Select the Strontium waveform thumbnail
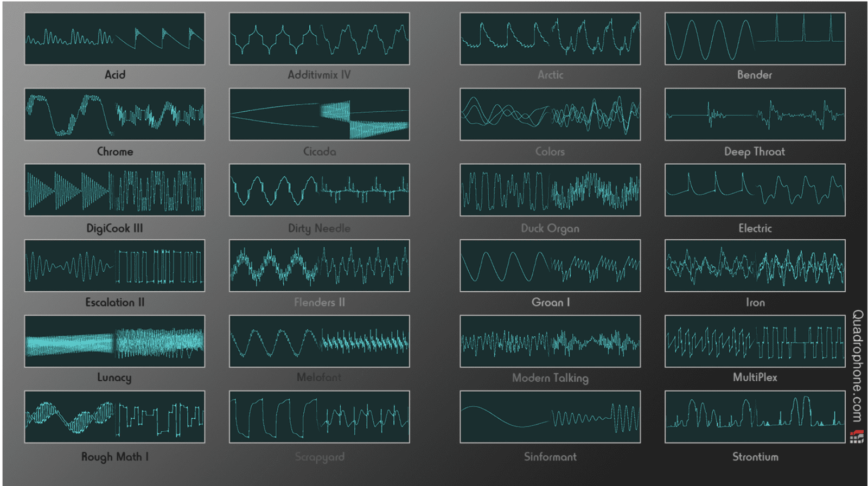 point(755,417)
